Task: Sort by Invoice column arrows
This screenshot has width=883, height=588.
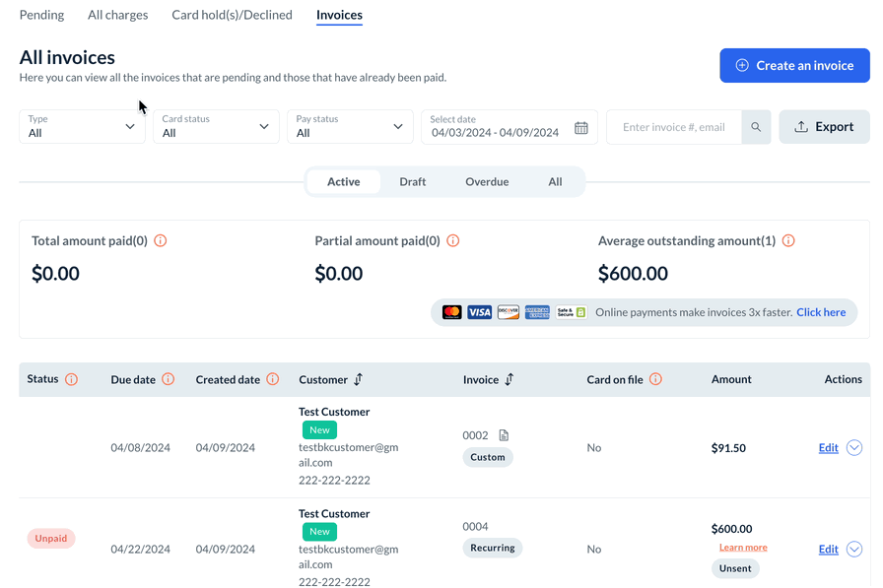Action: [x=509, y=379]
